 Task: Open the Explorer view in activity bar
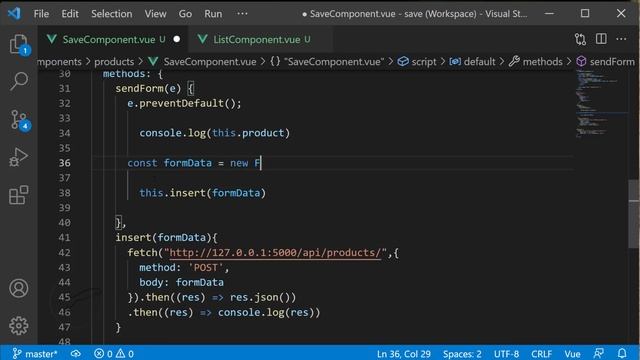click(19, 44)
